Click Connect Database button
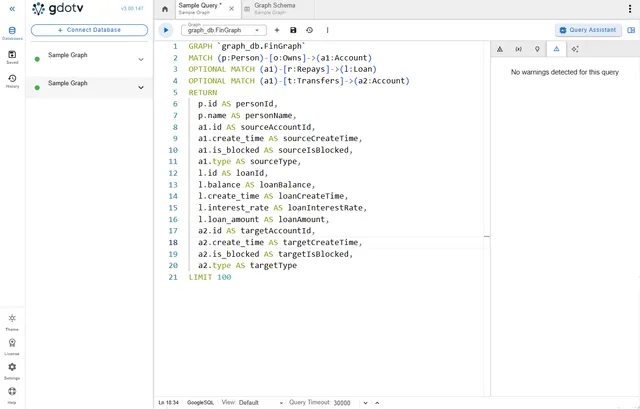This screenshot has height=409, width=640. click(x=89, y=30)
